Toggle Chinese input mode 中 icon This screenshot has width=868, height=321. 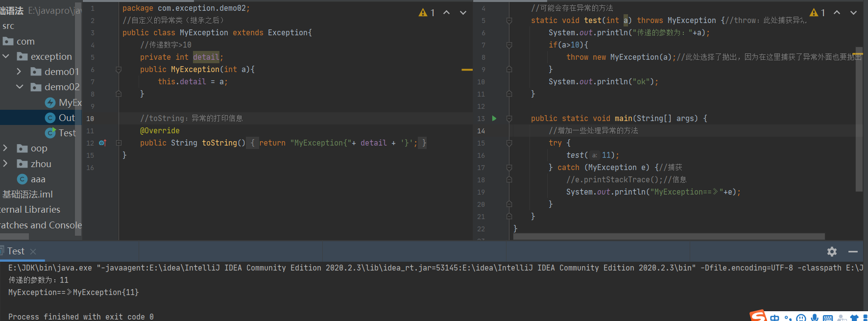click(x=774, y=318)
